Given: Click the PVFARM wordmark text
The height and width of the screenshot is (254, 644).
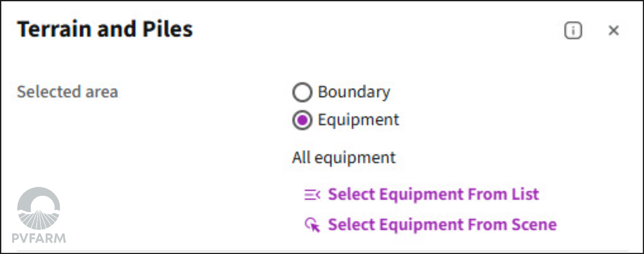Looking at the screenshot, I should (39, 238).
